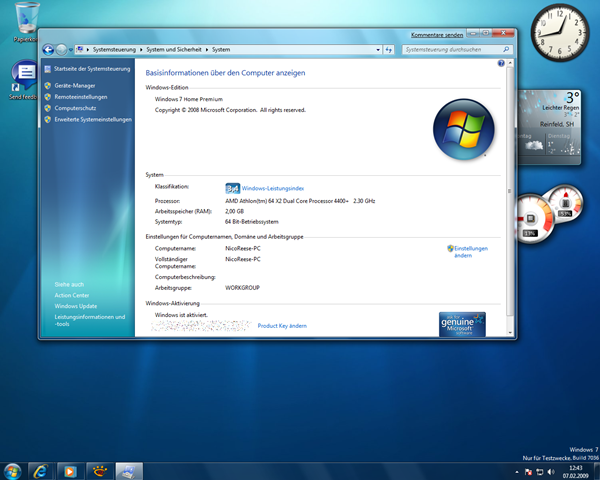Click the analog clock gadget
The width and height of the screenshot is (600, 480).
pyautogui.click(x=560, y=33)
